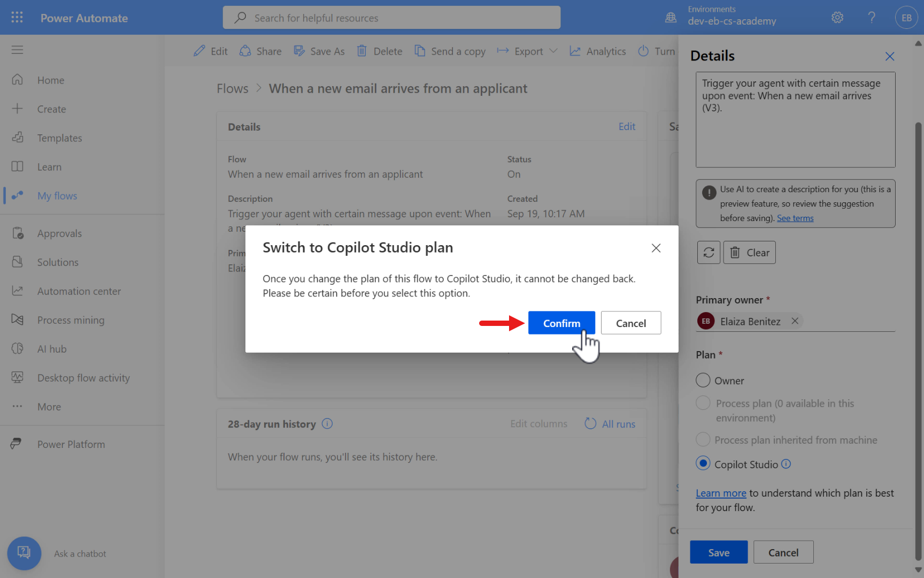Image resolution: width=924 pixels, height=578 pixels.
Task: Select the Approvals icon in sidebar
Action: click(18, 233)
